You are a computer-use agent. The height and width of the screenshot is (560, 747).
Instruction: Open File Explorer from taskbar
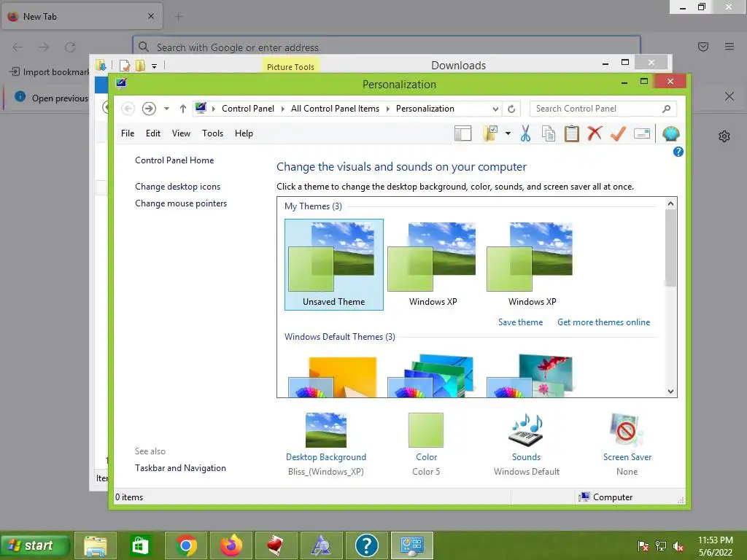[96, 545]
